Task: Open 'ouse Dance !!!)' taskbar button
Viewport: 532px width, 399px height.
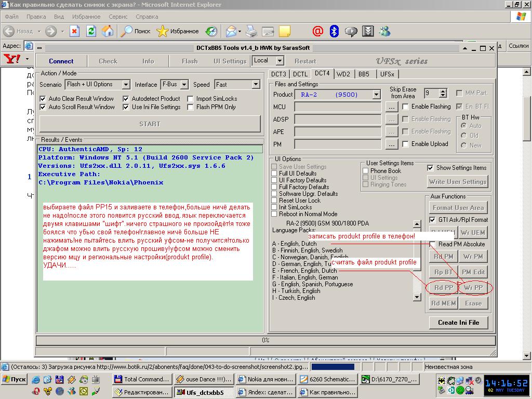Action: tap(204, 379)
